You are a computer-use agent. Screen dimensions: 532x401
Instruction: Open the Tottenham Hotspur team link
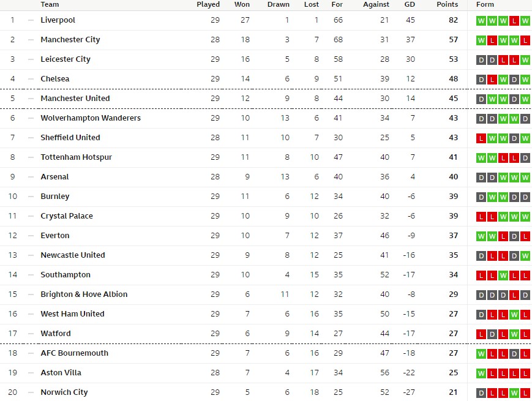point(76,157)
